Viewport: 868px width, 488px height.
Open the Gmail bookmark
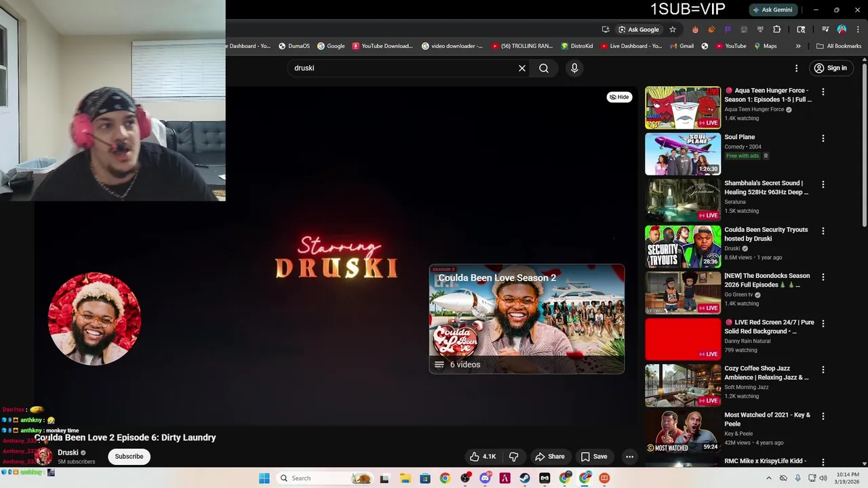pos(682,46)
